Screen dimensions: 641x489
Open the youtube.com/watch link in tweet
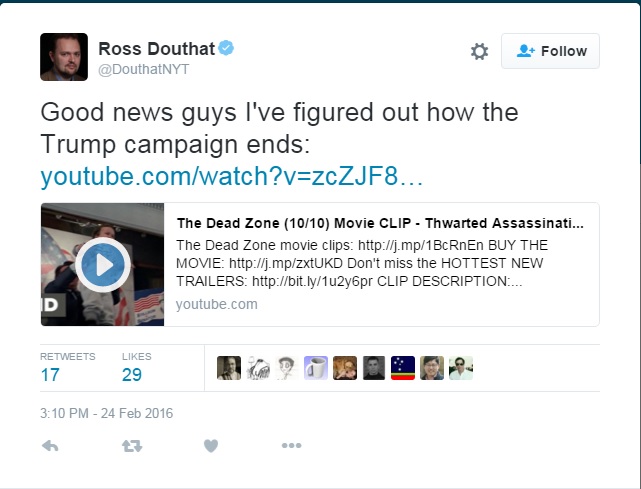231,176
